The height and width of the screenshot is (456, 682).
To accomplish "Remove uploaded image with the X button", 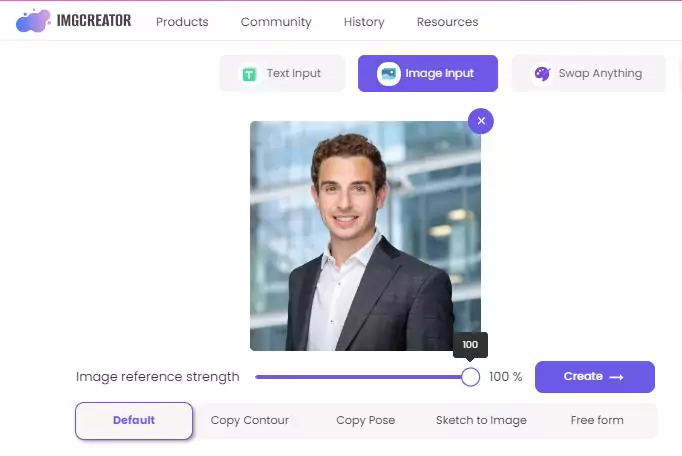I will pyautogui.click(x=481, y=121).
